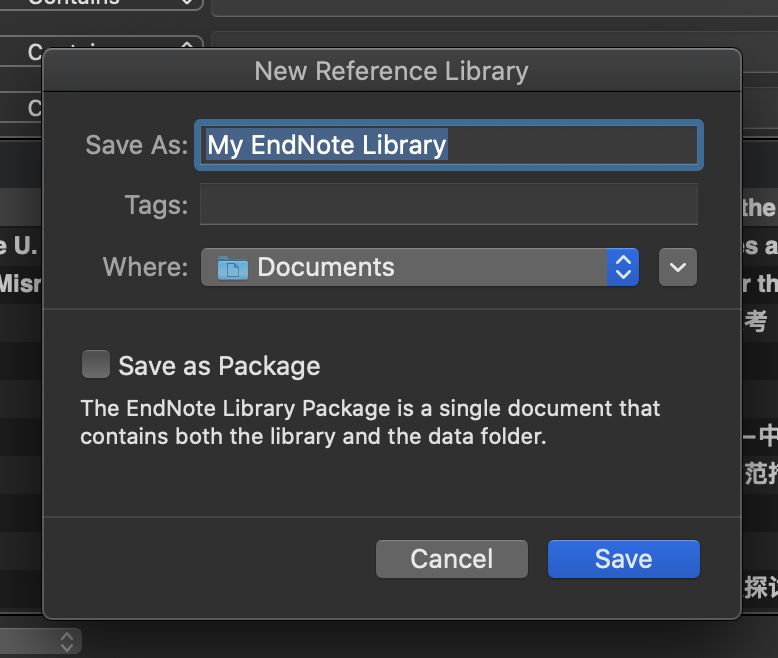
Task: Open the Where location popup showing Documents
Action: pos(420,267)
